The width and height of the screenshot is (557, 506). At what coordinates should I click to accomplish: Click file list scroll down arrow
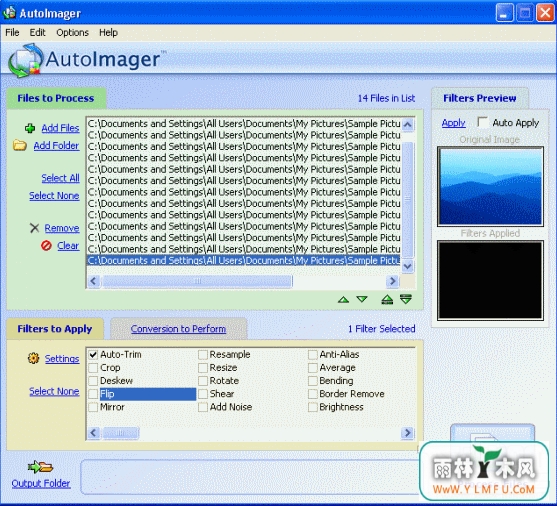click(x=408, y=266)
